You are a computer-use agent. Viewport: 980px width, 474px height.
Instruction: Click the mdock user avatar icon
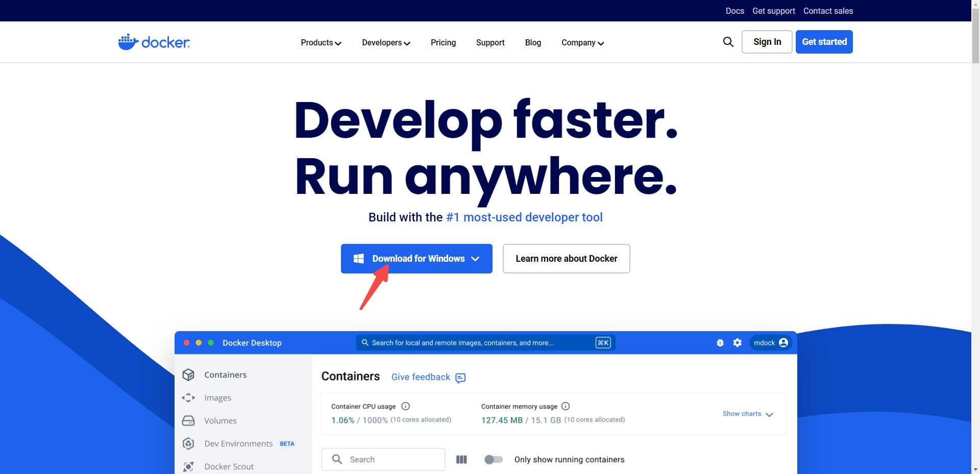(783, 343)
